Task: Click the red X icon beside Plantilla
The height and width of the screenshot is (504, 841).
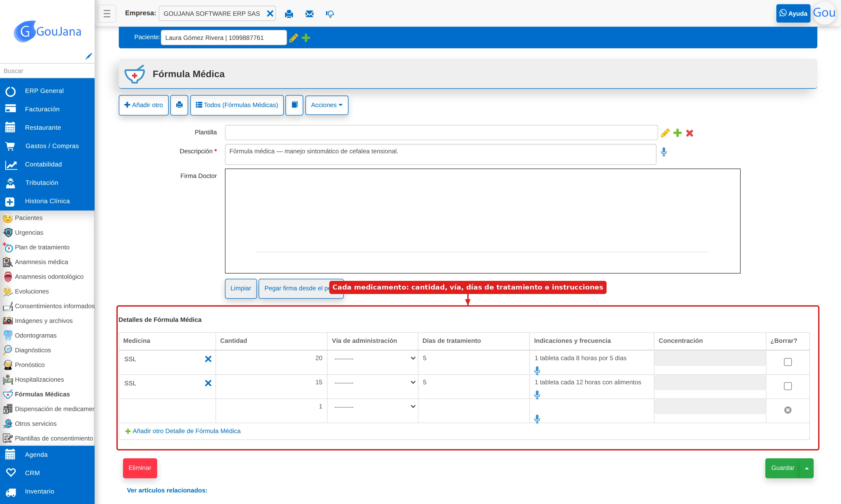Action: click(x=689, y=133)
